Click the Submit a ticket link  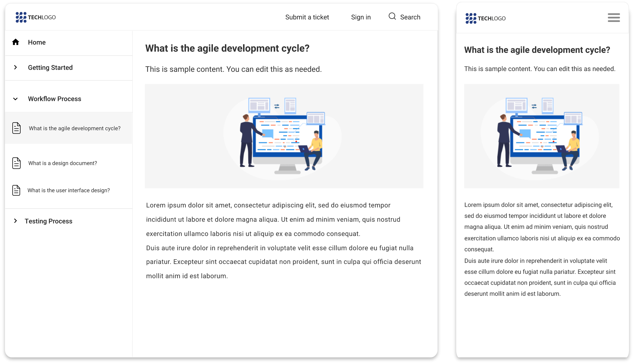(x=307, y=17)
